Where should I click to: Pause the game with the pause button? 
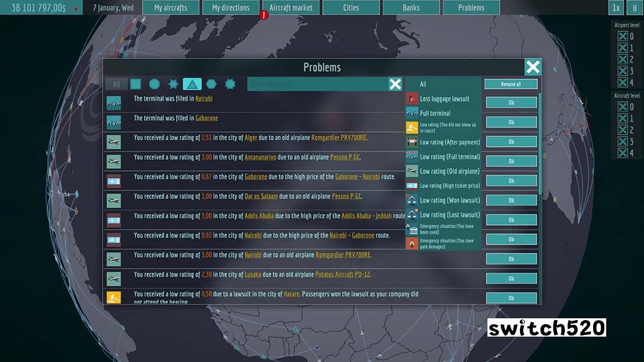click(635, 8)
